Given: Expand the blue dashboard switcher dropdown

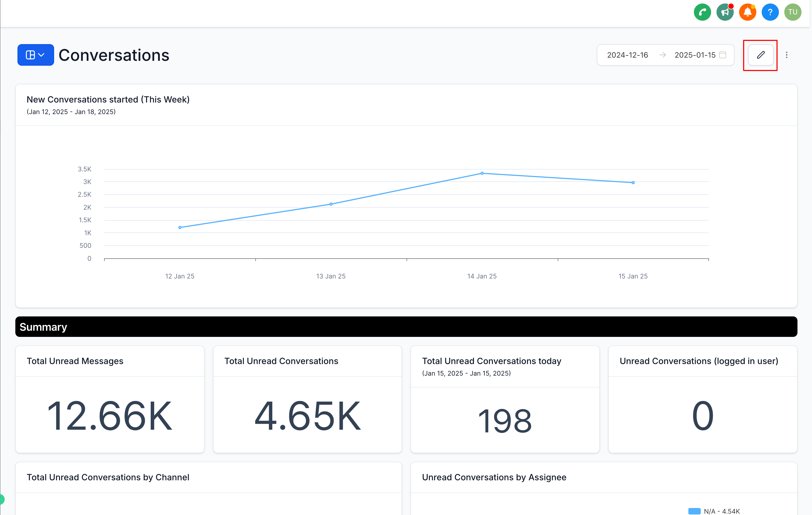Looking at the screenshot, I should click(36, 55).
